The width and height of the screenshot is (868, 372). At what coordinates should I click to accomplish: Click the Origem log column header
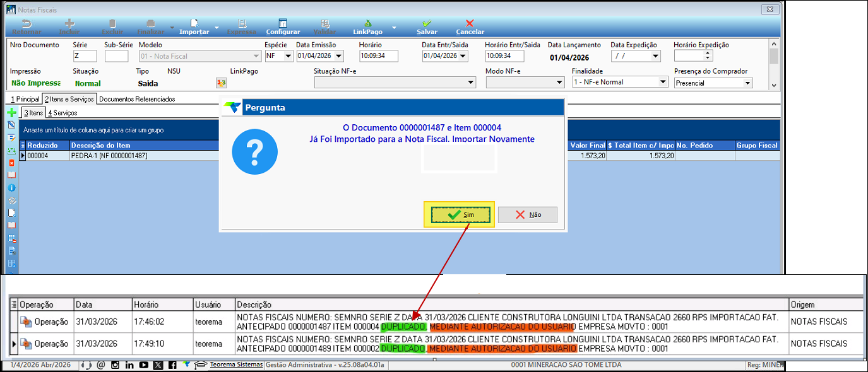tap(826, 305)
